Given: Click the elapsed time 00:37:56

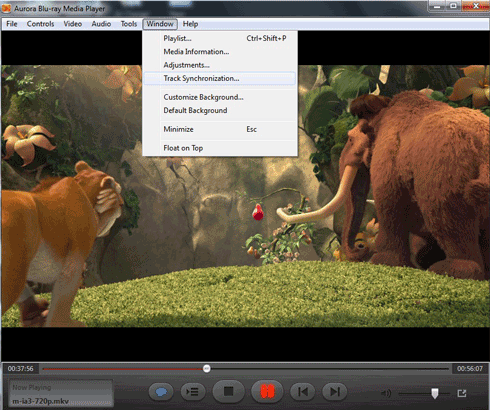Looking at the screenshot, I should point(21,369).
